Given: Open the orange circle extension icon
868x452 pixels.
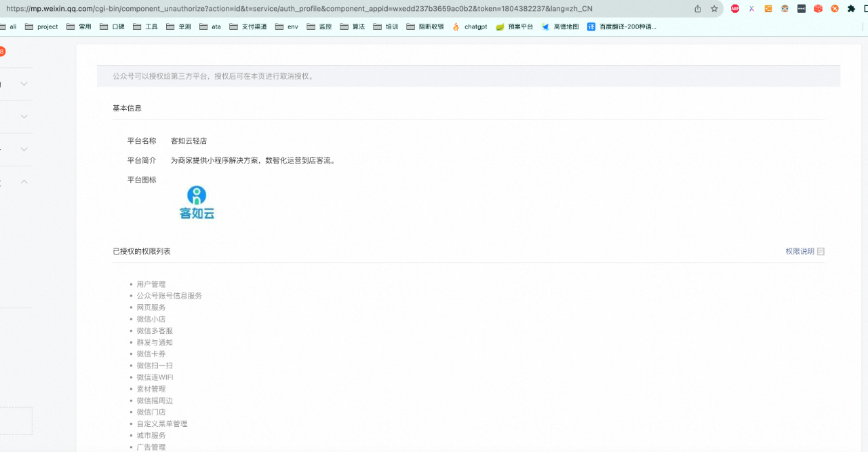Looking at the screenshot, I should (x=835, y=9).
